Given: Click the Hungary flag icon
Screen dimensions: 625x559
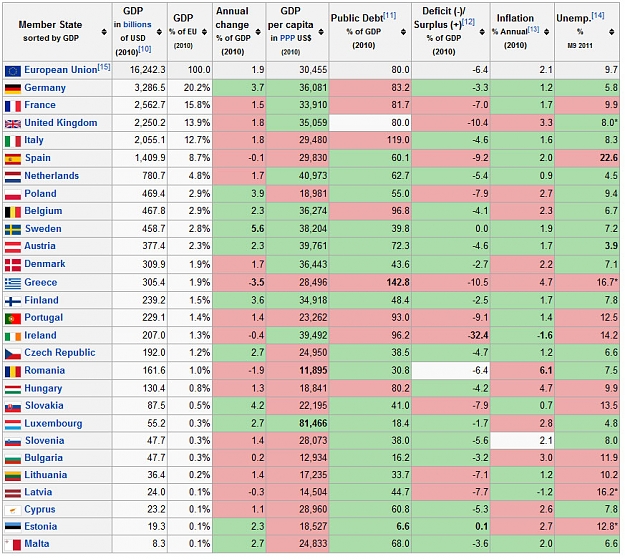Looking at the screenshot, I should coord(13,389).
